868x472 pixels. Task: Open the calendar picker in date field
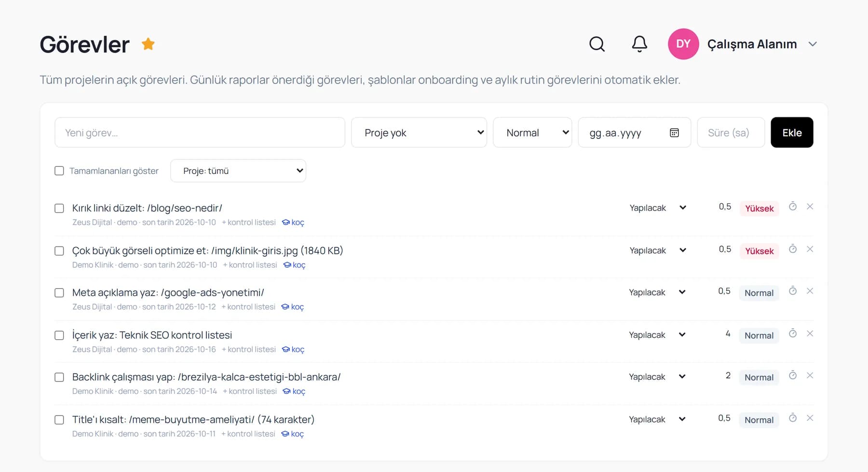coord(674,133)
